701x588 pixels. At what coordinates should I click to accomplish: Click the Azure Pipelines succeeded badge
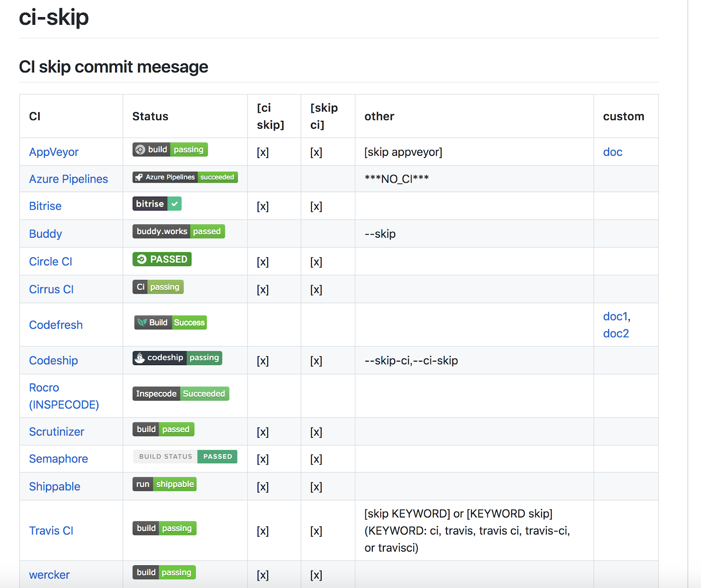[x=185, y=177]
